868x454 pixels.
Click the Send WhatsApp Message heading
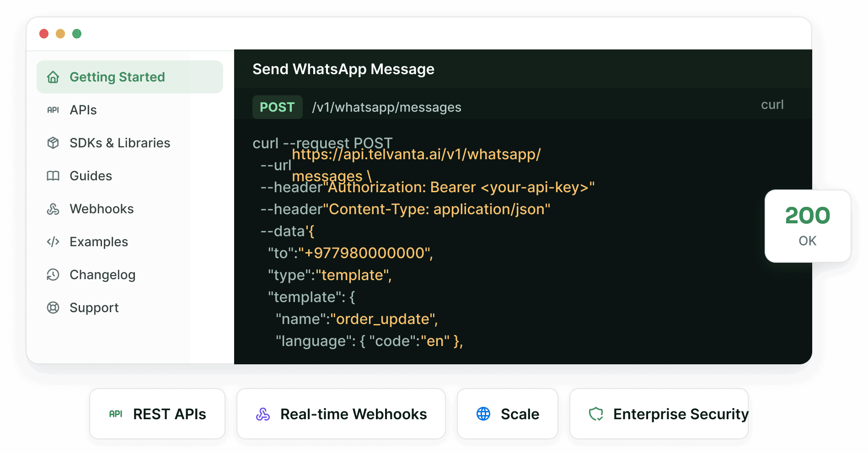(x=343, y=69)
